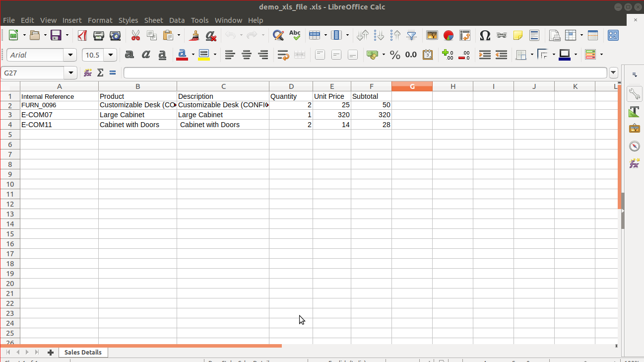Select row 4 header
This screenshot has width=644, height=362.
coord(10,125)
